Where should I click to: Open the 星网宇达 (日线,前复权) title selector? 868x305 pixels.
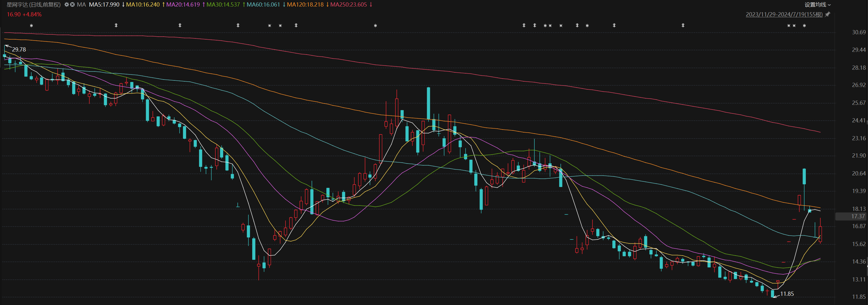pos(34,5)
